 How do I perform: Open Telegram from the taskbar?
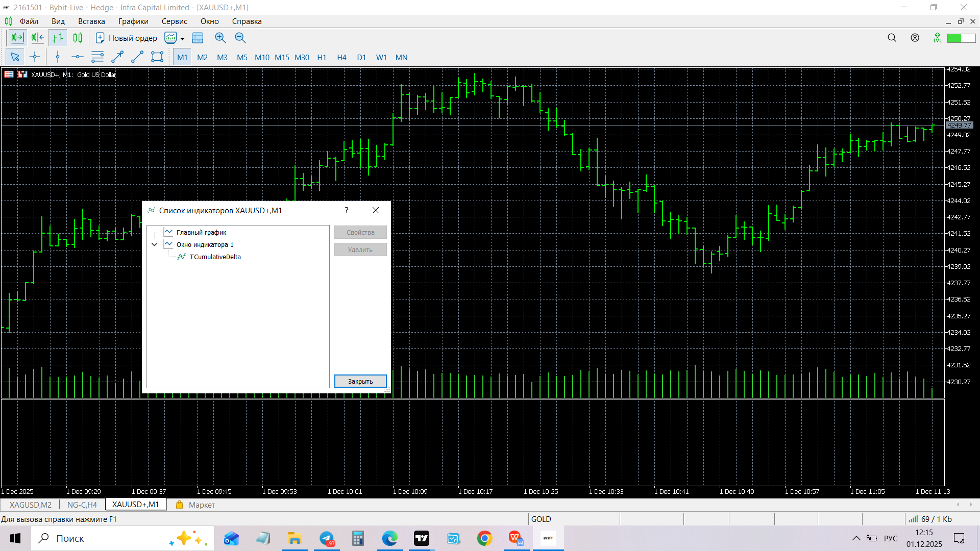(327, 538)
